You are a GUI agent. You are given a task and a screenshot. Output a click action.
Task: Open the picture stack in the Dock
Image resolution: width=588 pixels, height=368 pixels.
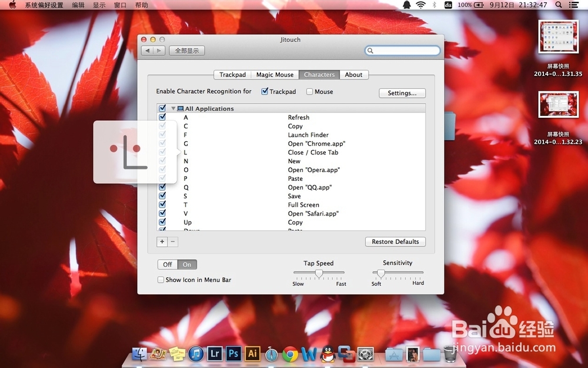click(x=413, y=354)
